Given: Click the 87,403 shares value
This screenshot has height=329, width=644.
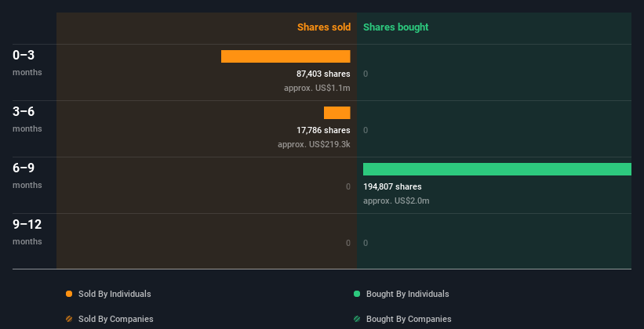Looking at the screenshot, I should point(323,74).
